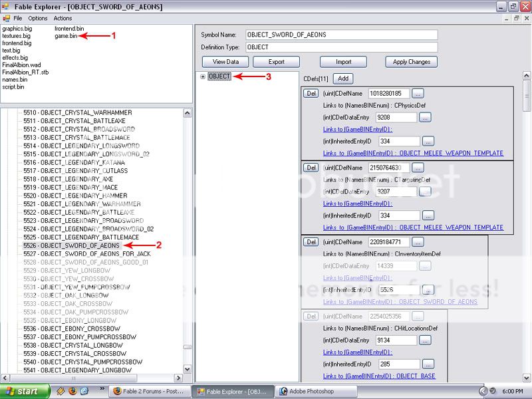This screenshot has height=399, width=532.
Task: Click the Fable Explorer icon in the menu bar
Action: click(x=6, y=18)
